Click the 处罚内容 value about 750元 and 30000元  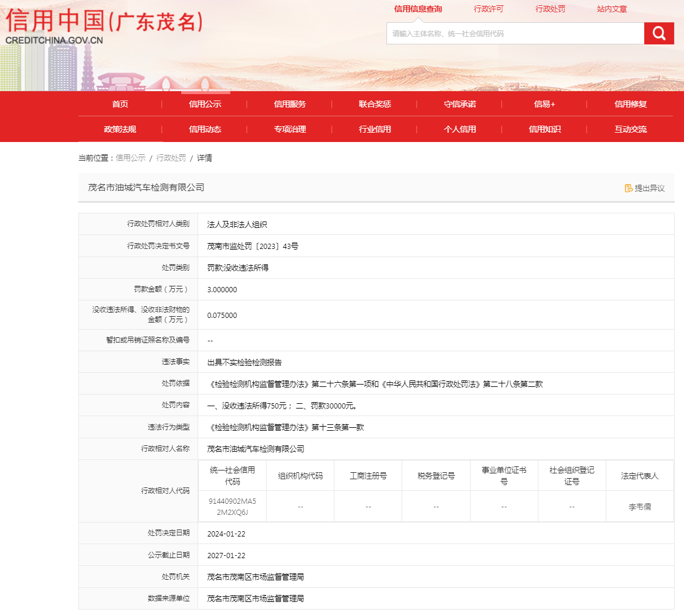click(x=282, y=406)
